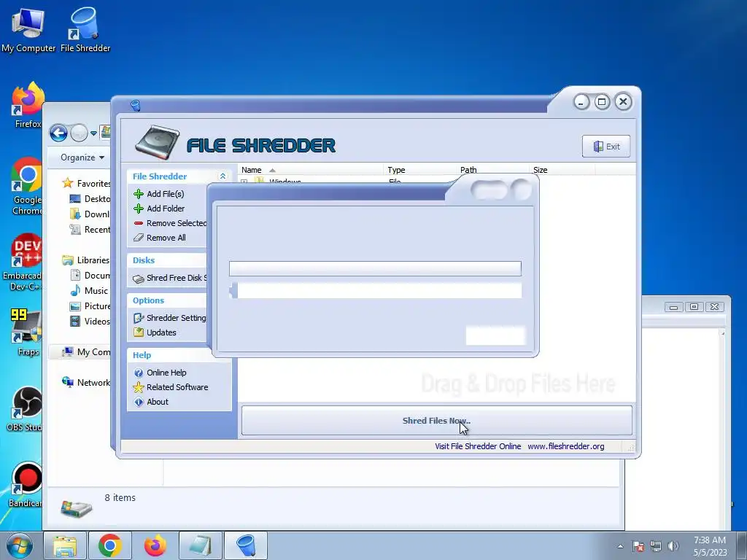Click the Chrome taskbar icon
Image resolution: width=747 pixels, height=560 pixels.
click(110, 545)
